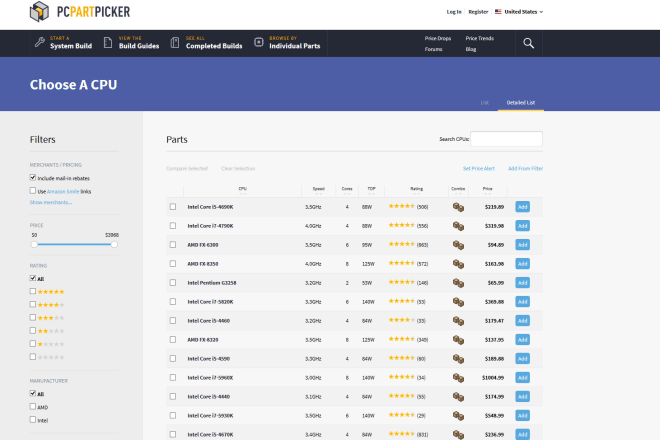This screenshot has height=440, width=660.
Task: Click the wrench icon for System Build
Action: pyautogui.click(x=40, y=42)
